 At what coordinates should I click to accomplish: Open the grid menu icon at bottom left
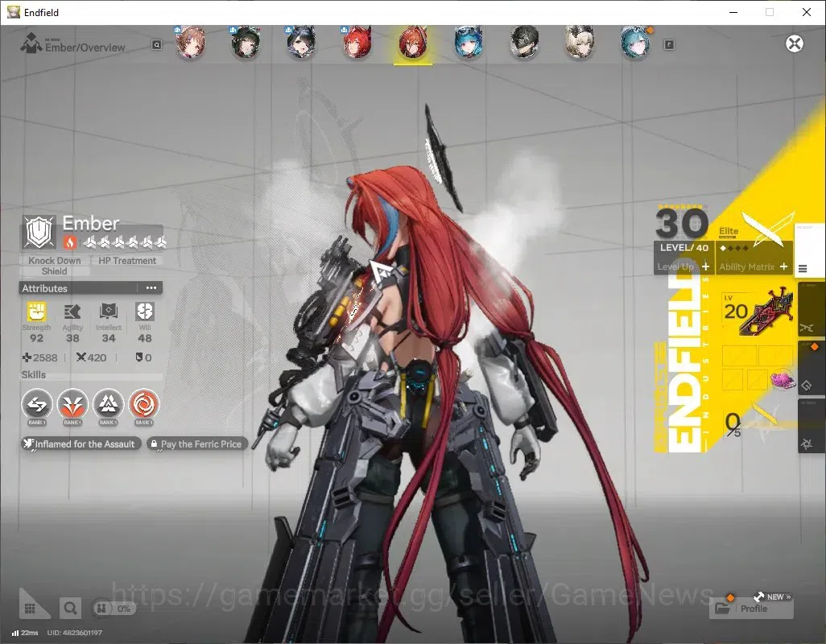(x=30, y=609)
